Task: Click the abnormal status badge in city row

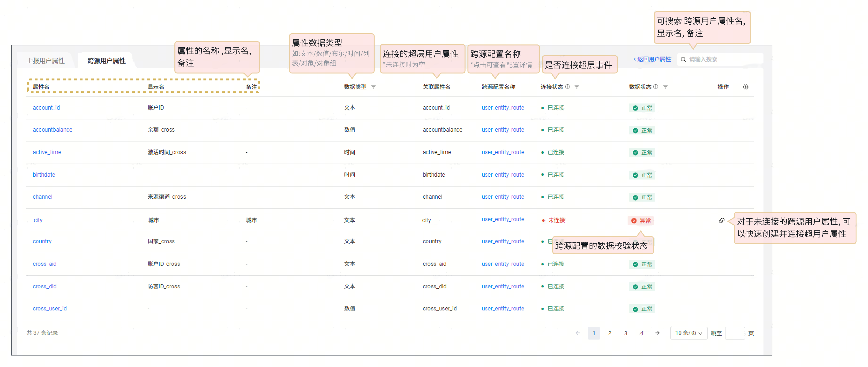Action: coord(641,221)
